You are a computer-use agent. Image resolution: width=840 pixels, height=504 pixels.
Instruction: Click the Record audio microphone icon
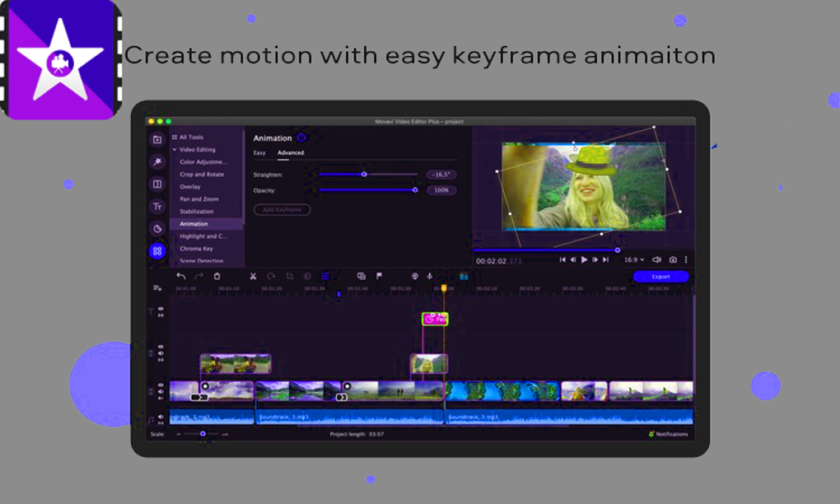pos(430,277)
